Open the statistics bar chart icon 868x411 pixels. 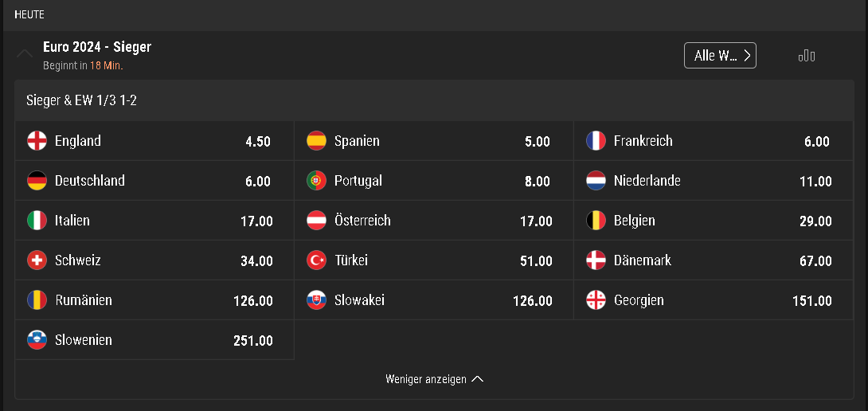[806, 56]
